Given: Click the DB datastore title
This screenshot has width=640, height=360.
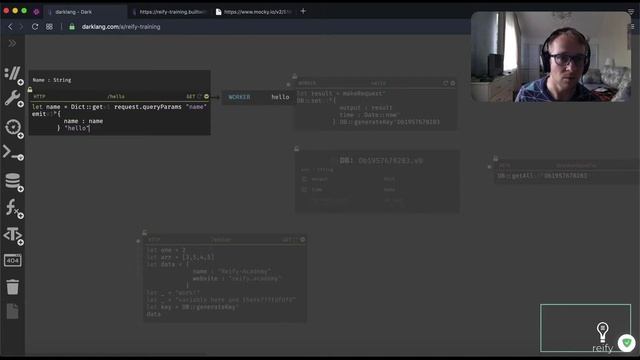Looking at the screenshot, I should (381, 161).
